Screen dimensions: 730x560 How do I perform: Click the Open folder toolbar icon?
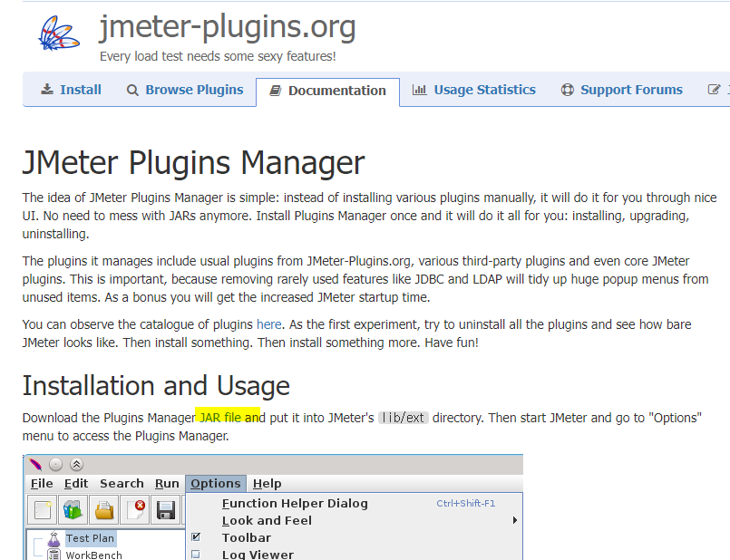tap(103, 510)
